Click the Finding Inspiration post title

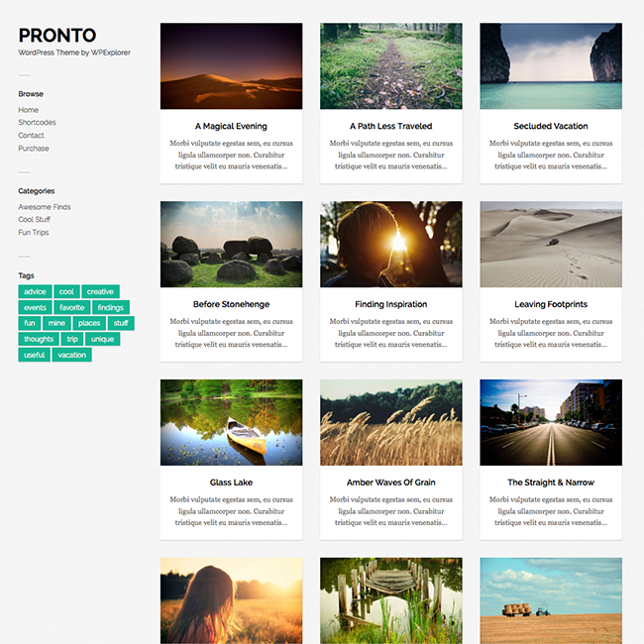[391, 304]
